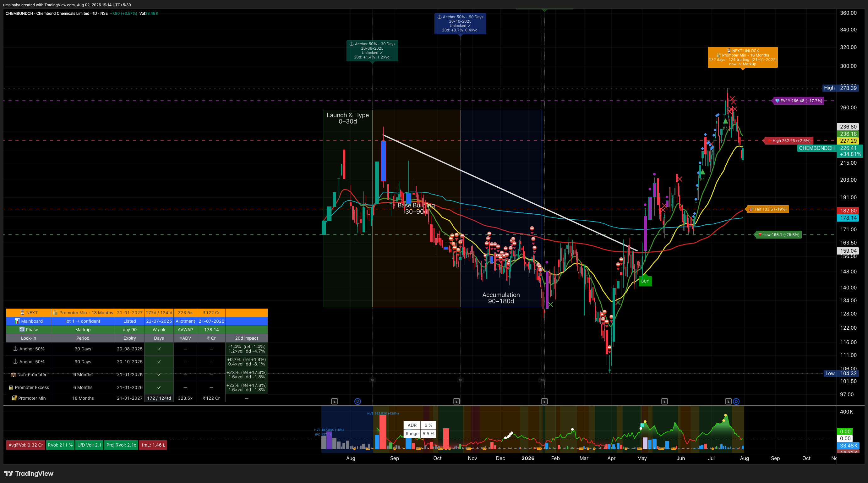868x483 pixels.
Task: Click the blue 33.48K volume axis tag
Action: pyautogui.click(x=848, y=446)
